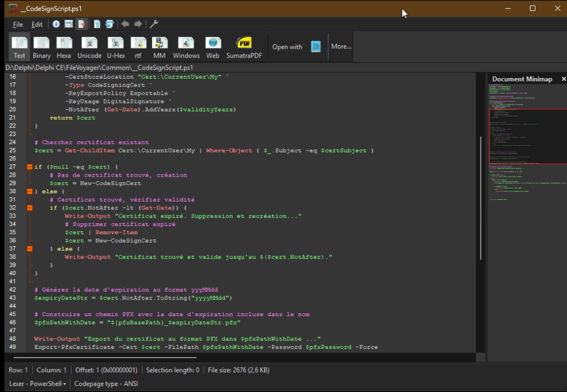Click the More... button
This screenshot has width=567, height=392.
click(x=341, y=47)
